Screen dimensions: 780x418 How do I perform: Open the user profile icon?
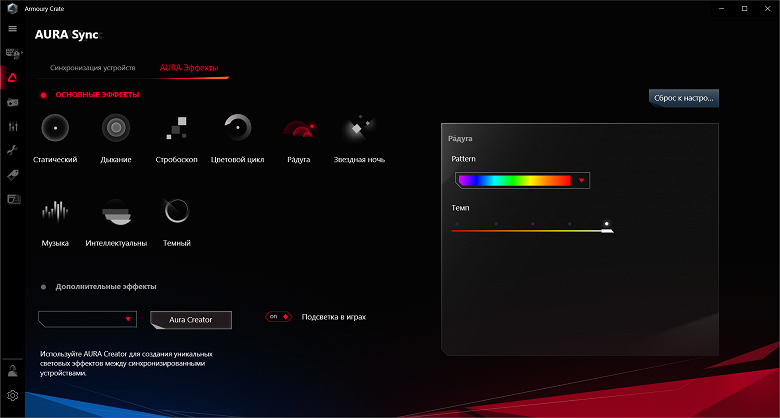tap(13, 371)
